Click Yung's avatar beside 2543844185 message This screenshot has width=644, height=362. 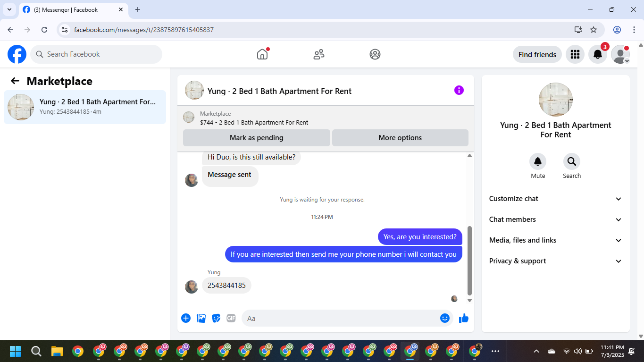[x=192, y=287]
